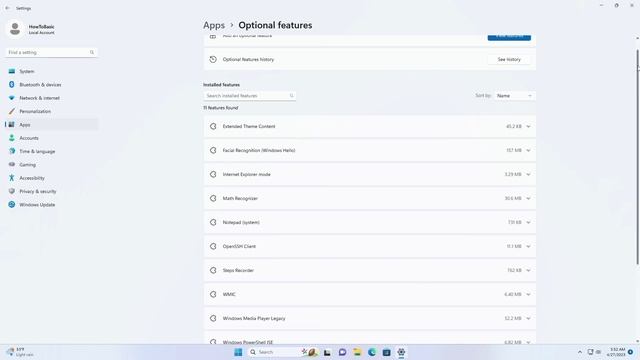640x360 pixels.
Task: Select the WMIC feature name
Action: click(x=229, y=294)
